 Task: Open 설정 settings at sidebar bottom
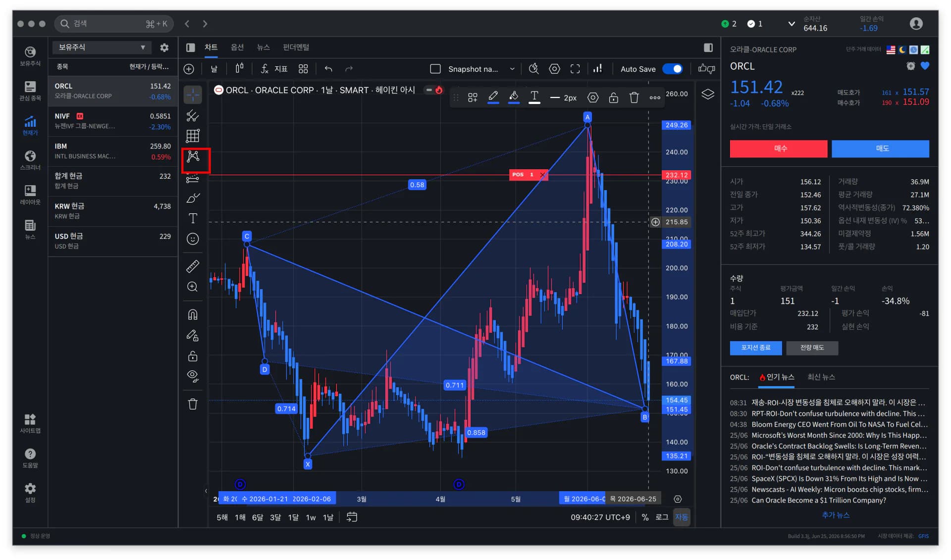[x=30, y=493]
